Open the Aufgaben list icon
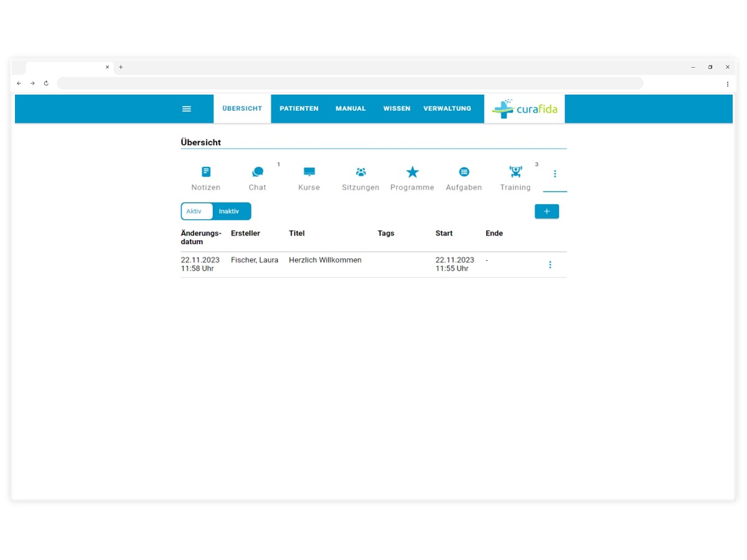 [464, 172]
